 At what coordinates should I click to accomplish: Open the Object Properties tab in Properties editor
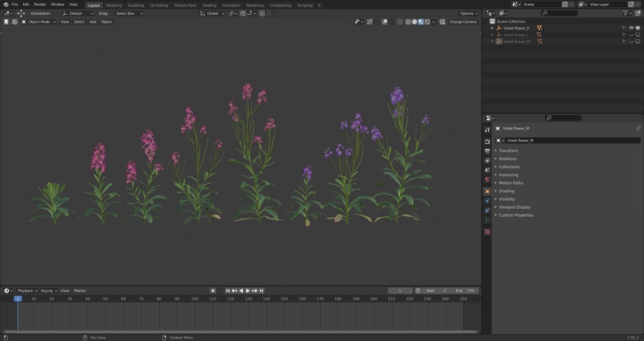[487, 191]
